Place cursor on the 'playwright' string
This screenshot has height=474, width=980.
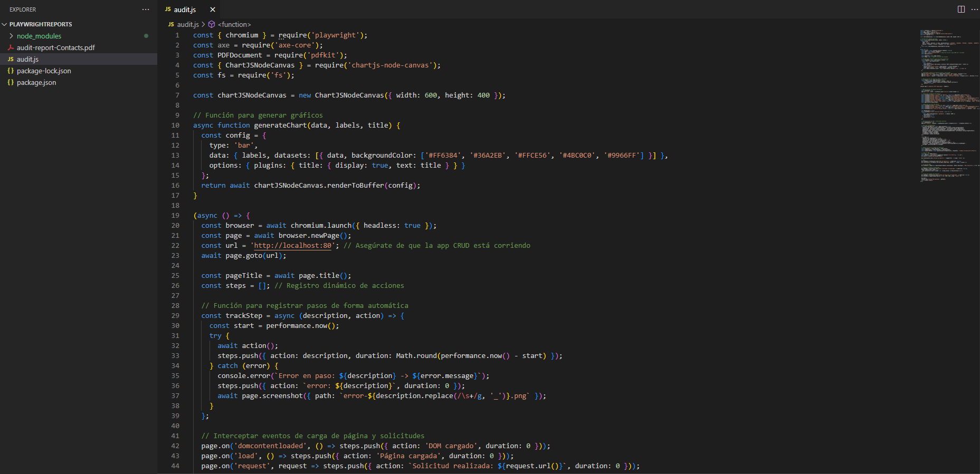pyautogui.click(x=335, y=35)
